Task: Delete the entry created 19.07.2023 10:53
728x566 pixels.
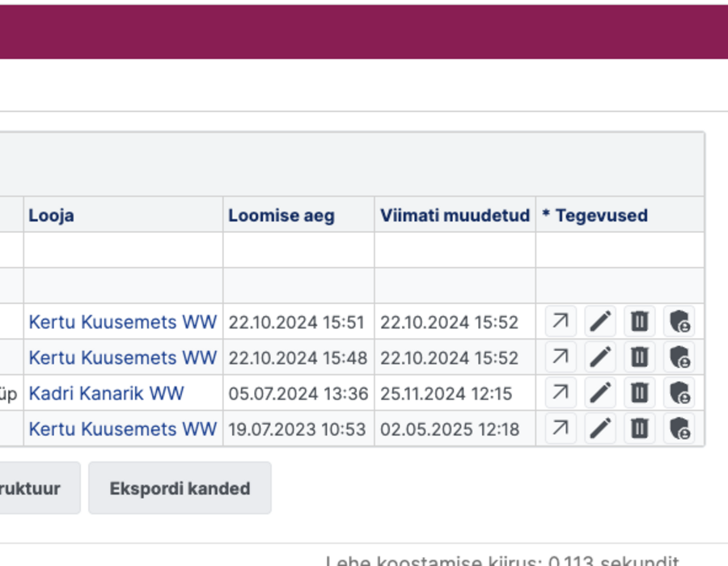Action: 640,429
